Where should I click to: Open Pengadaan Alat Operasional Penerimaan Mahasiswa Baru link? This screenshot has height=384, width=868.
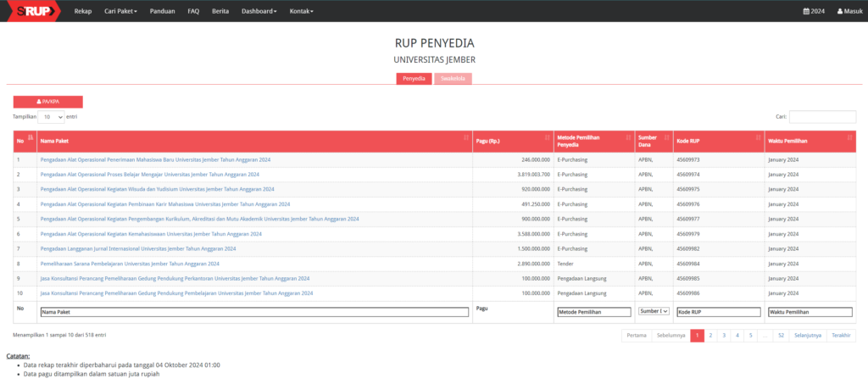(156, 159)
